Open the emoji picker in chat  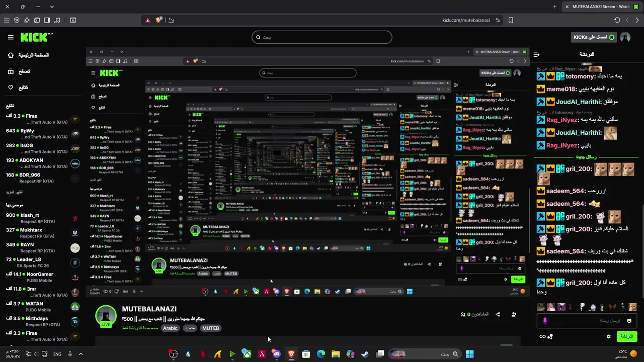tap(629, 321)
